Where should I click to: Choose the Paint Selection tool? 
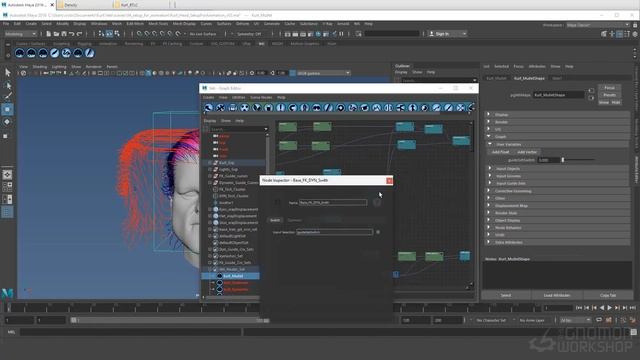(7, 96)
